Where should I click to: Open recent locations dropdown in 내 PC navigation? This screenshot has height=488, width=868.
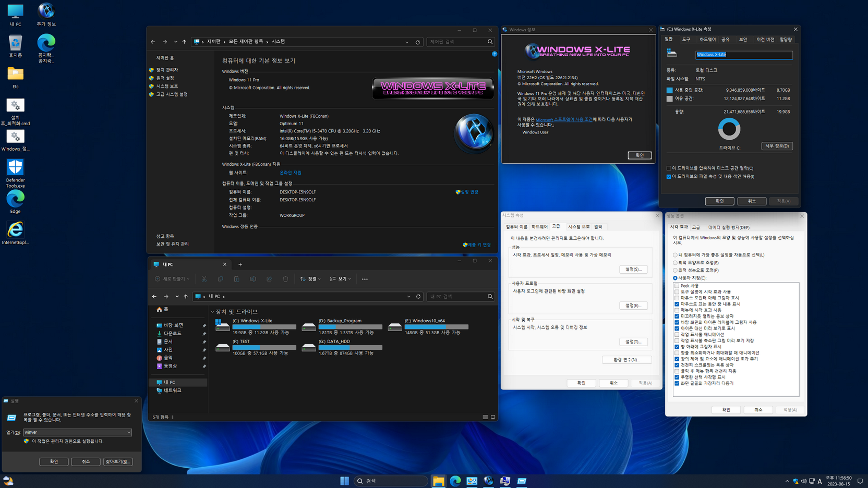(177, 297)
